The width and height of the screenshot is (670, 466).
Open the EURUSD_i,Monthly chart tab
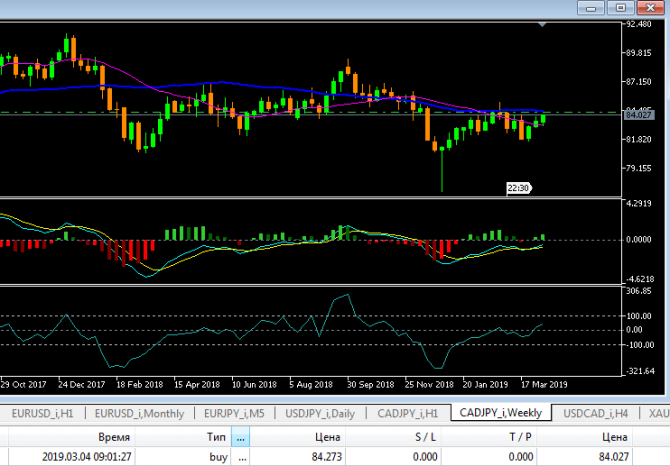[139, 413]
